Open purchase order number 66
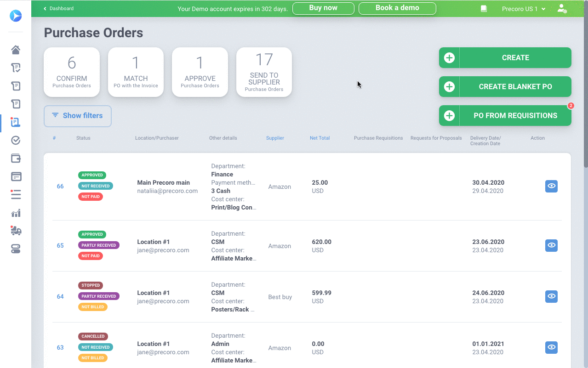Image resolution: width=588 pixels, height=368 pixels. coord(60,187)
